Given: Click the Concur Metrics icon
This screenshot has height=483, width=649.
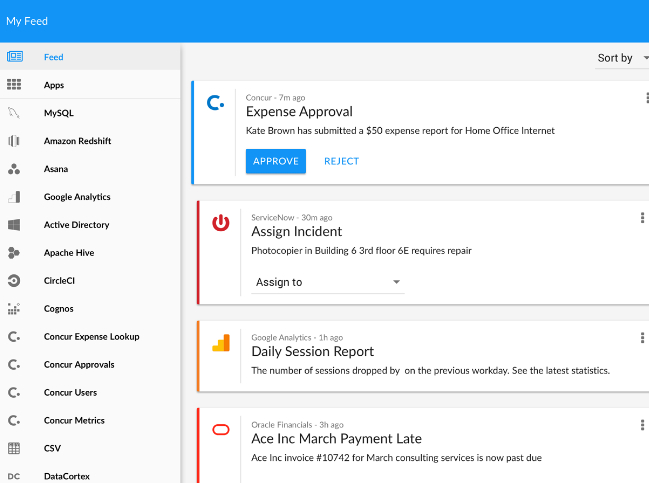Looking at the screenshot, I should tap(14, 421).
